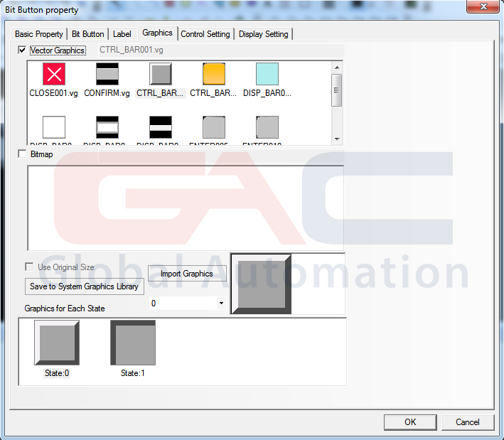
Task: Click the State:0 label
Action: (57, 373)
